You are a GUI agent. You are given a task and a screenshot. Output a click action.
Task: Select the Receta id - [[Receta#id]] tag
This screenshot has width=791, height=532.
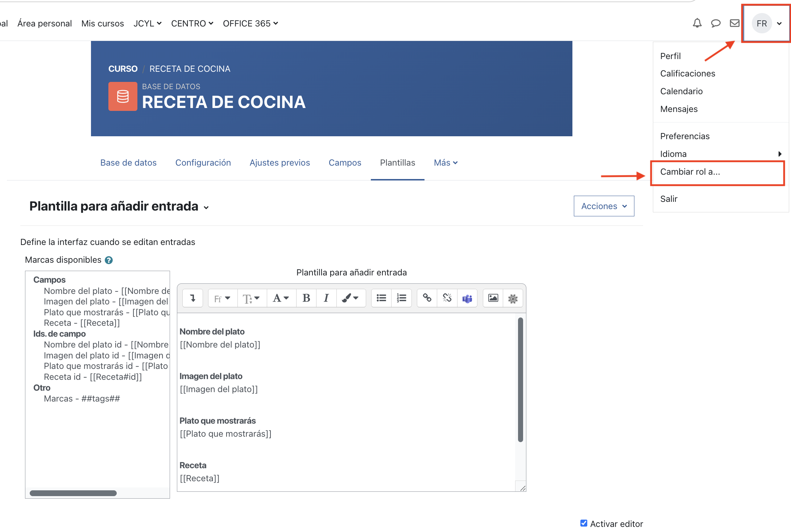93,377
